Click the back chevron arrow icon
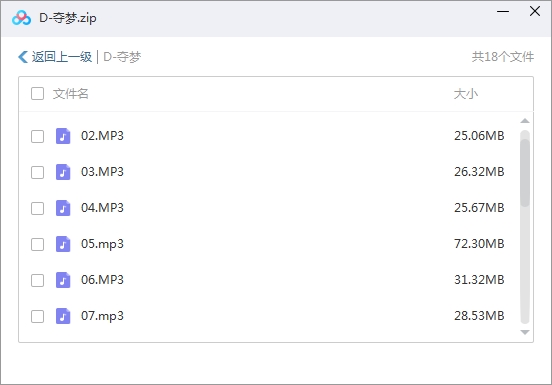This screenshot has width=552, height=385. 23,57
